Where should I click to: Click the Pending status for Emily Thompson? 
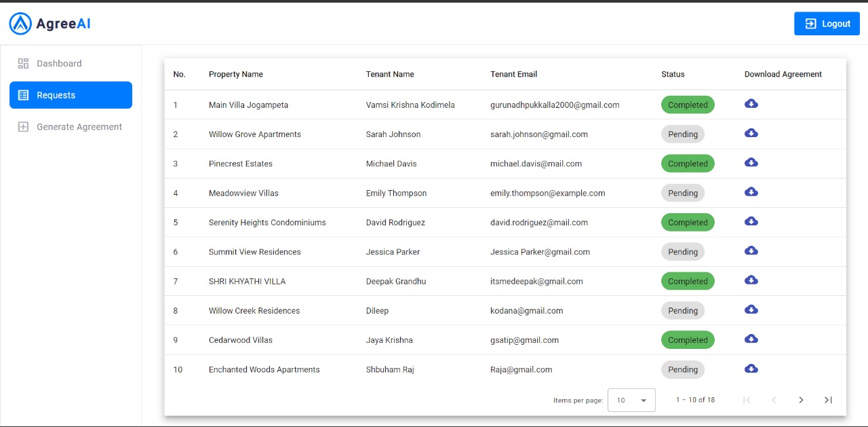pos(683,193)
